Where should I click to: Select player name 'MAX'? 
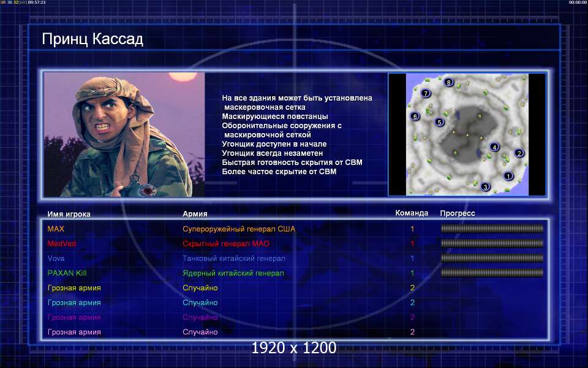coord(56,229)
